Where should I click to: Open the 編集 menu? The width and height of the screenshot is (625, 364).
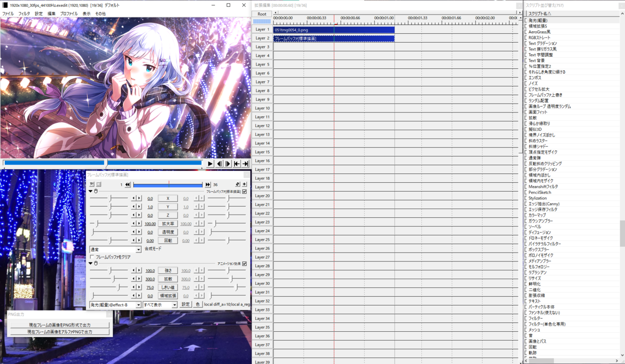[52, 14]
